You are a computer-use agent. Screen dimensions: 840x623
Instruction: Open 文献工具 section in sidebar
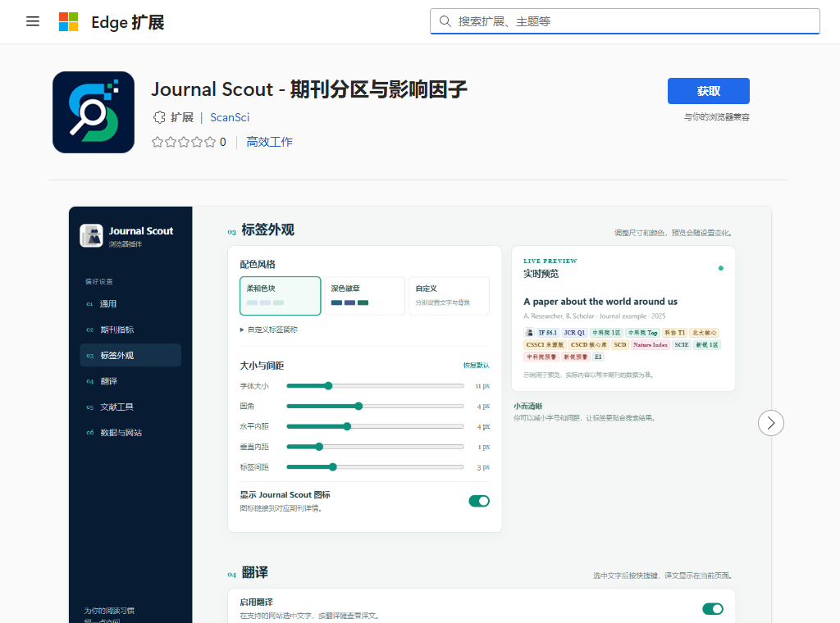pyautogui.click(x=130, y=407)
